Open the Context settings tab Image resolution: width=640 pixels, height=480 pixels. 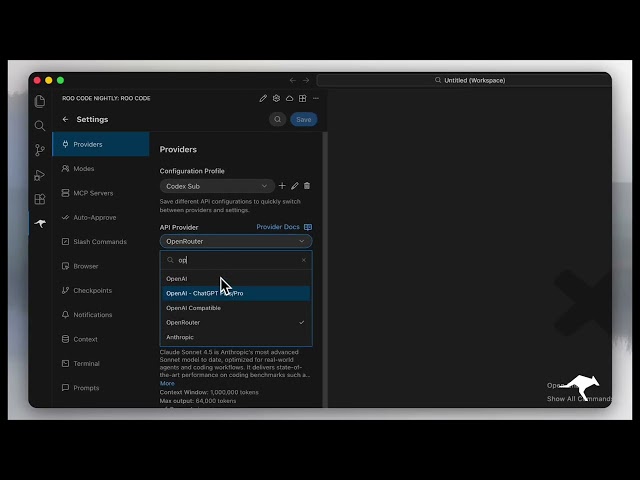click(101, 339)
